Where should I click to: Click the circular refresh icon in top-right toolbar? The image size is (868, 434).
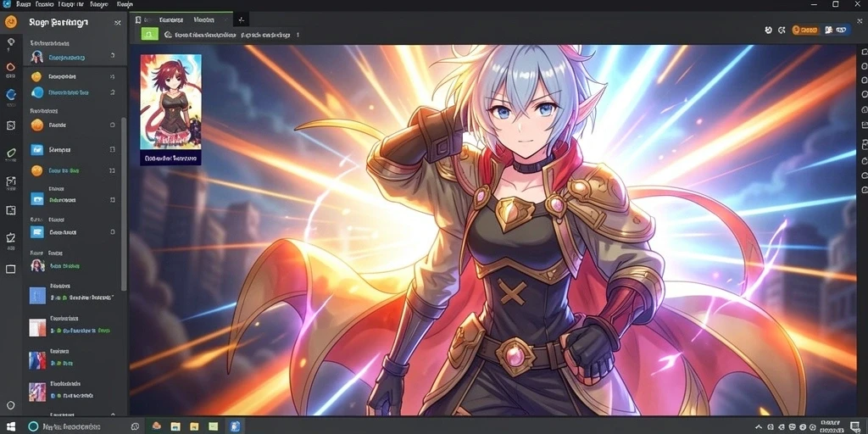(768, 30)
